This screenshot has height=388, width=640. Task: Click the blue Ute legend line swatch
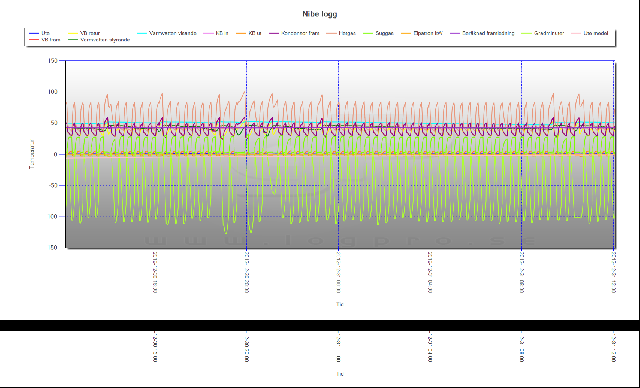click(x=34, y=33)
